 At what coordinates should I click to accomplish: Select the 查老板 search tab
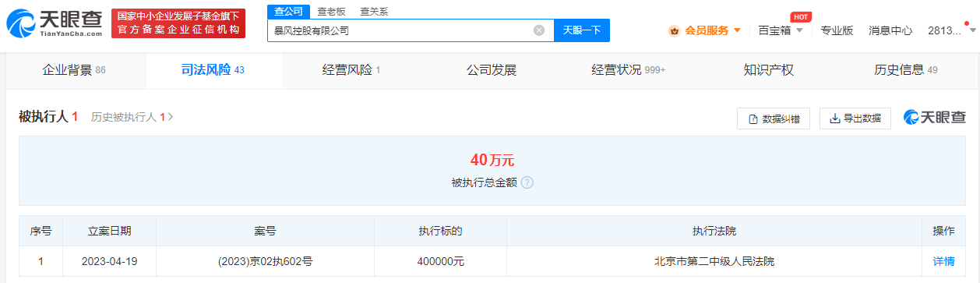tap(331, 12)
